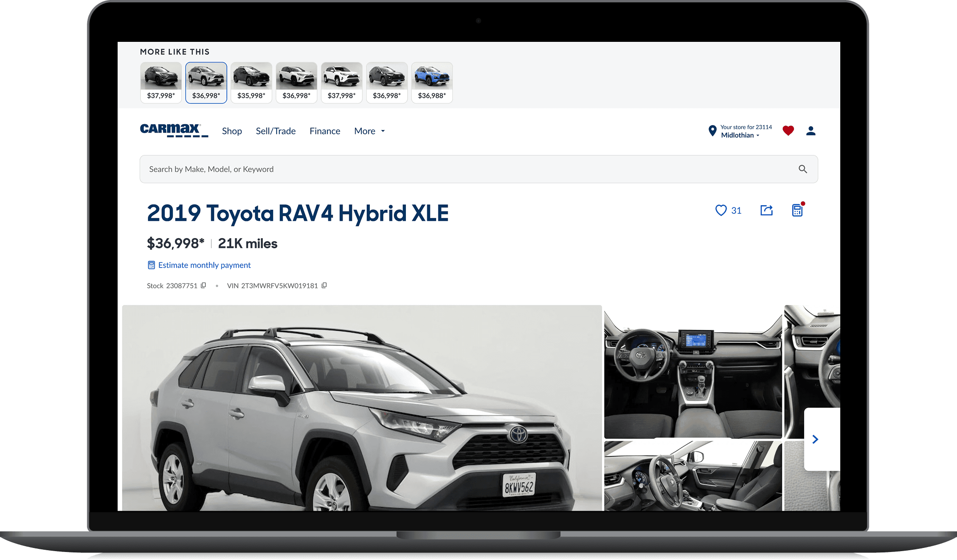Focus the Make, Model, or Keyword search field

478,169
